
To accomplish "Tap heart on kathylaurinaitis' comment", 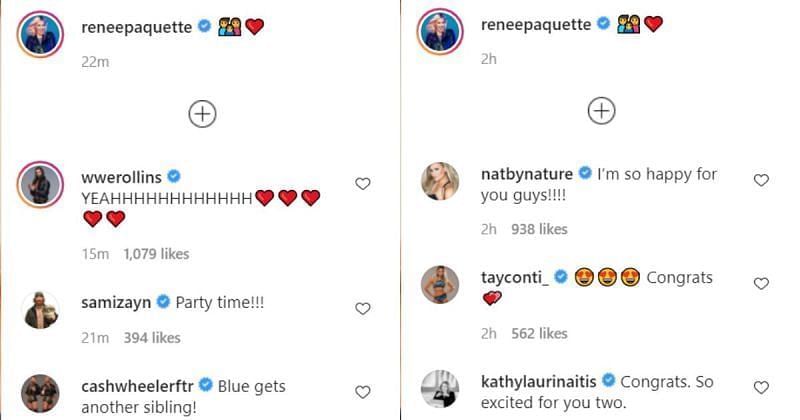I will point(761,387).
